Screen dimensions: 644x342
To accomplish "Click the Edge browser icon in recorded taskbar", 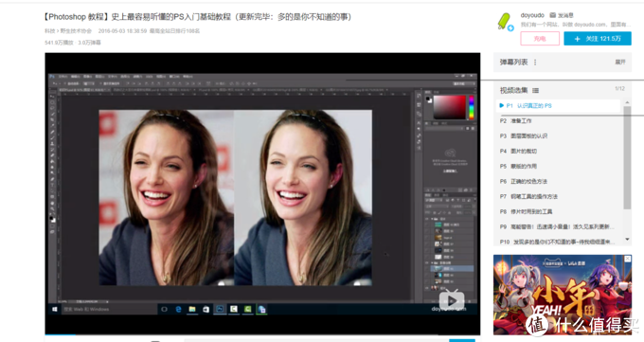I will click(x=178, y=309).
